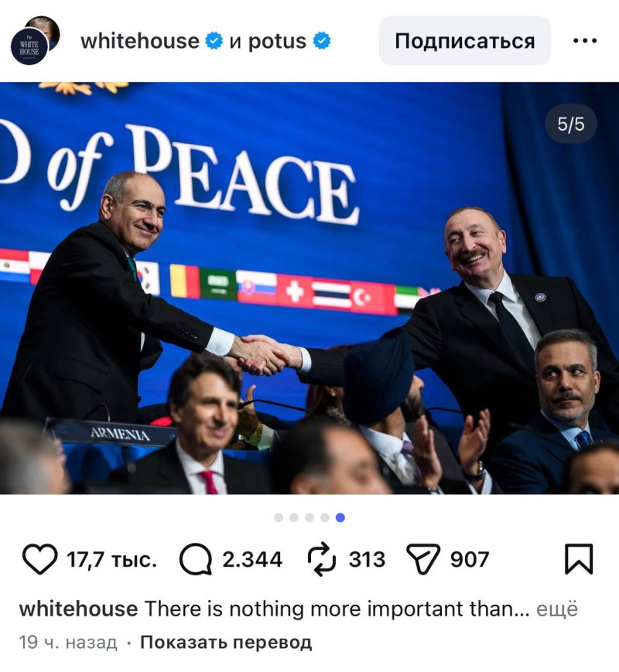Save post with the bookmark icon
The image size is (619, 672).
coord(579,559)
